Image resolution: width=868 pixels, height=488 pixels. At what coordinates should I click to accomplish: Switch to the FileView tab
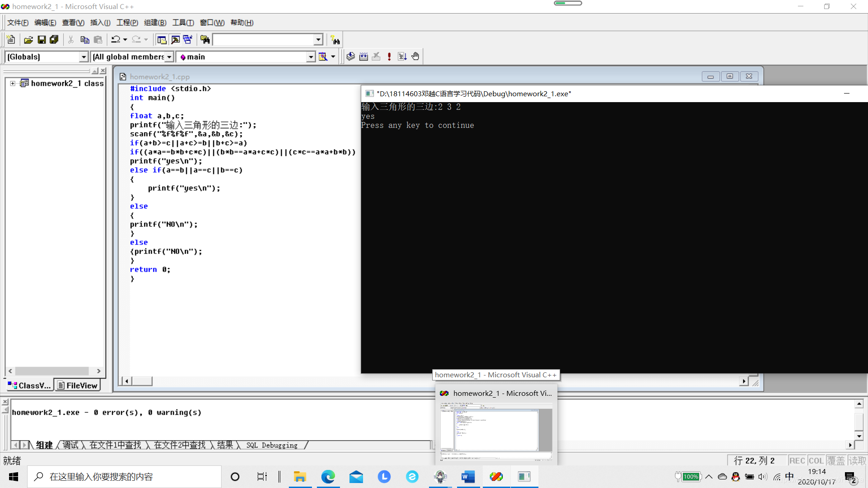click(x=77, y=385)
